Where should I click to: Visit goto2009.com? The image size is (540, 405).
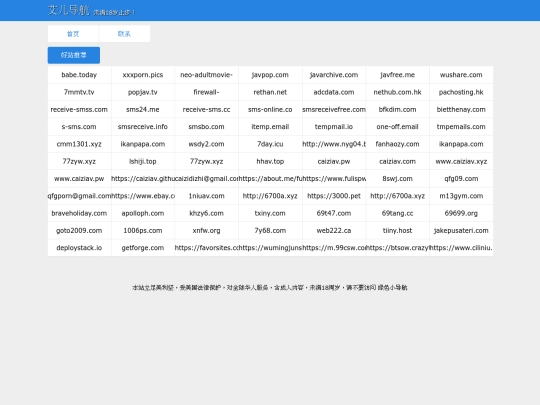click(79, 230)
